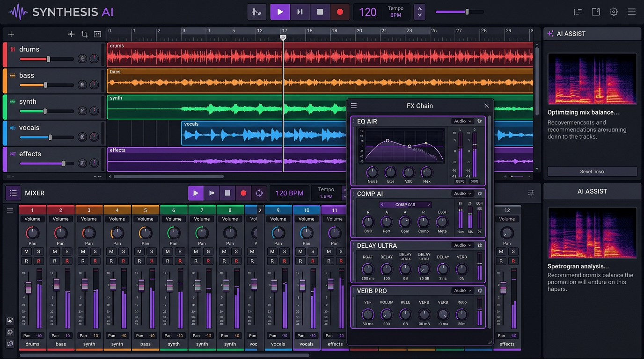Open the MIXER panel list menu

coord(13,193)
